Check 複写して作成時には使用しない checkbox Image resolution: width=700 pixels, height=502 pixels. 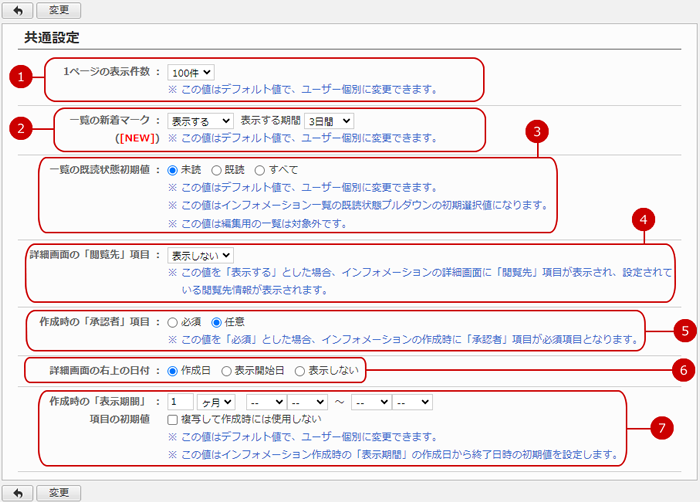172,420
